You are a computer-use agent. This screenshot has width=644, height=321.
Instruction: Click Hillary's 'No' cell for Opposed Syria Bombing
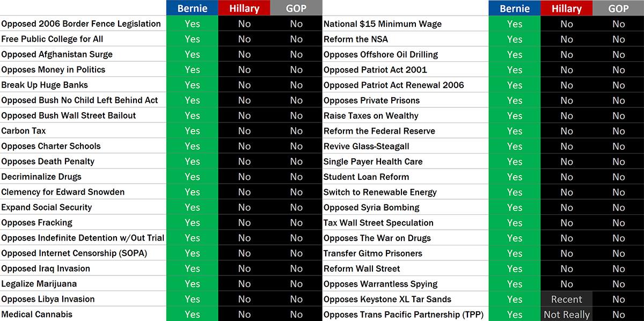[566, 208]
